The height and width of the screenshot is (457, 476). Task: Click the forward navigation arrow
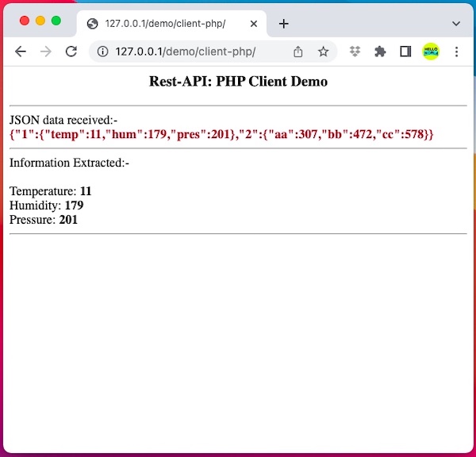pos(46,52)
